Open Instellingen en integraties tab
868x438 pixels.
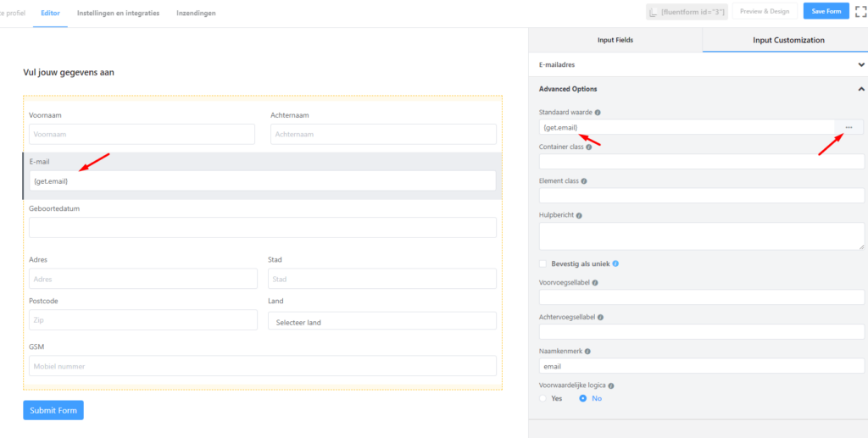118,14
